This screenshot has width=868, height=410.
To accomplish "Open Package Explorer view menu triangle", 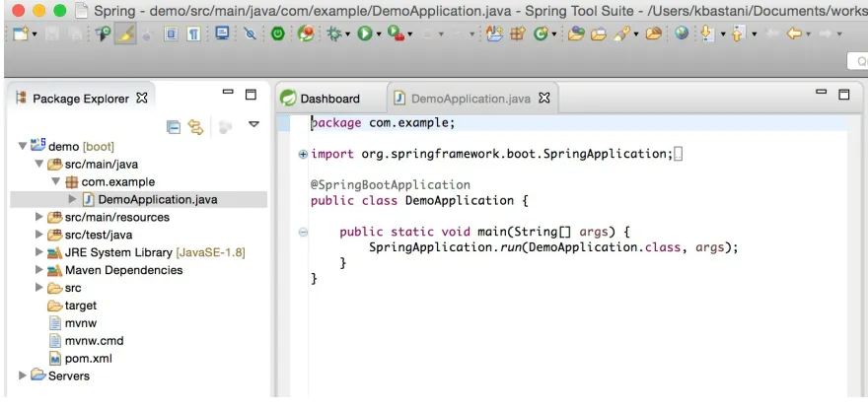I will pos(254,124).
